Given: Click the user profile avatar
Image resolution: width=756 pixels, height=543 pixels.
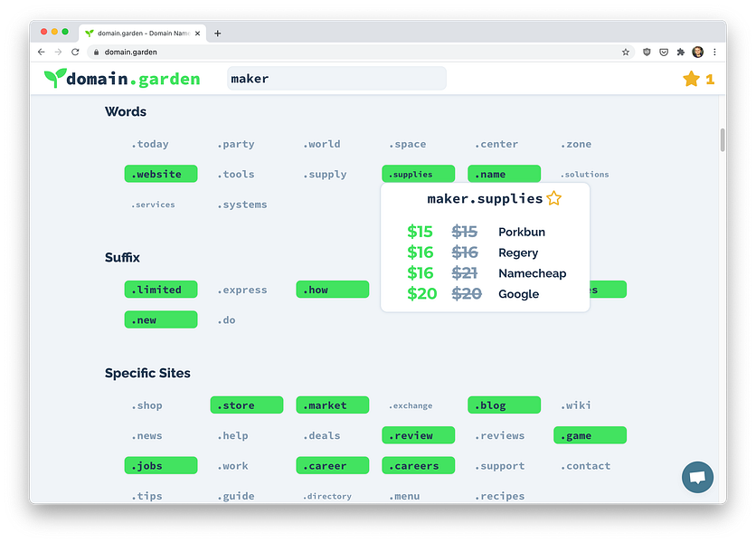Looking at the screenshot, I should (x=697, y=52).
